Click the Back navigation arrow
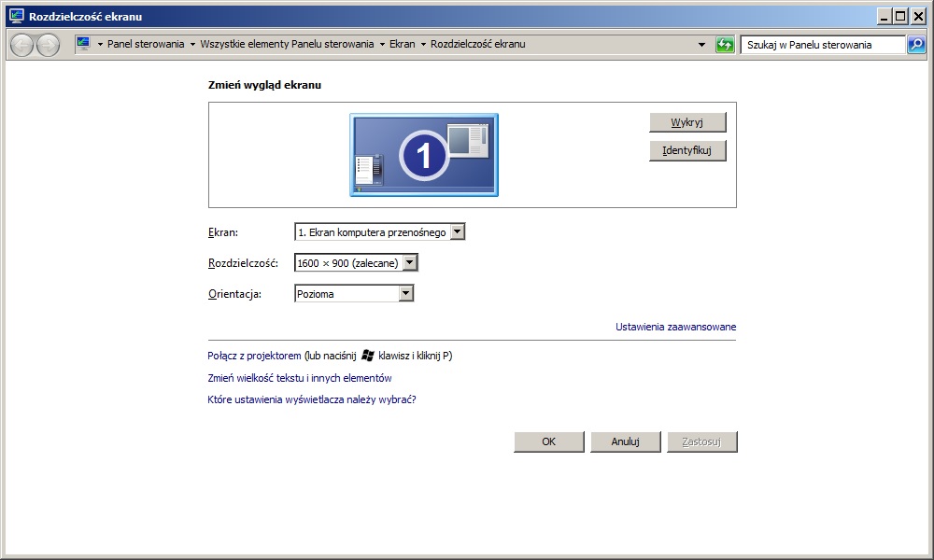Screen dimensions: 934x560 [22, 45]
